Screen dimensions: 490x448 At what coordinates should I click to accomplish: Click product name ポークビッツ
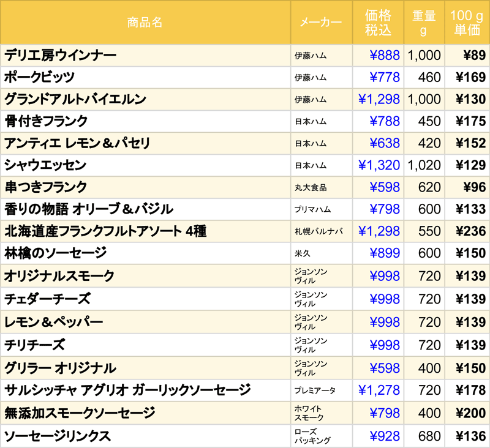tap(39, 78)
